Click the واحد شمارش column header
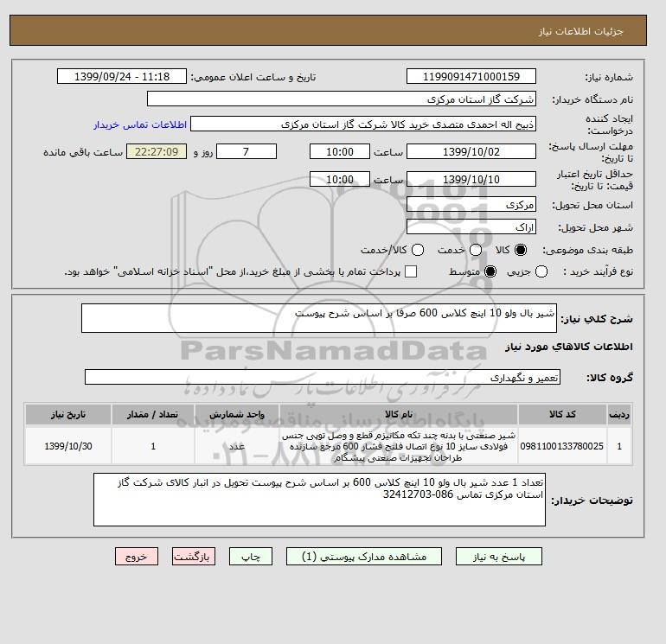The height and width of the screenshot is (644, 666). [x=237, y=414]
